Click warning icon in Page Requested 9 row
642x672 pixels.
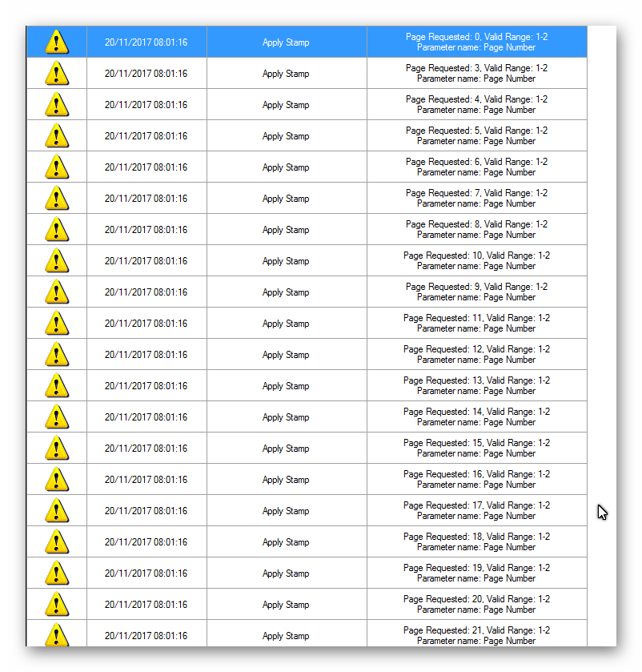coord(56,292)
